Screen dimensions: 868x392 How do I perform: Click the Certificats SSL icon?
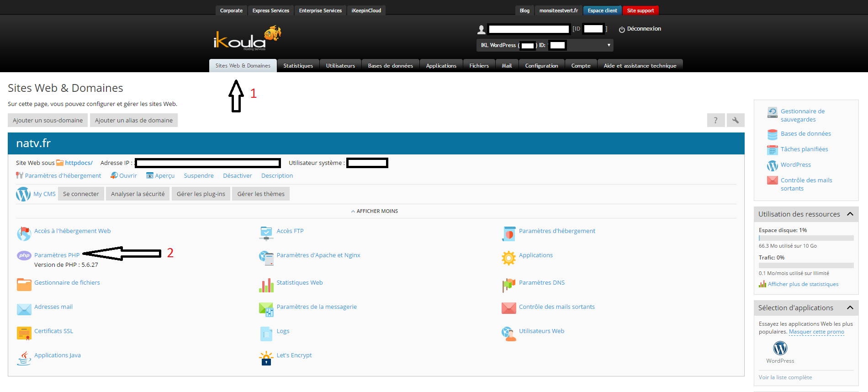[x=24, y=334]
